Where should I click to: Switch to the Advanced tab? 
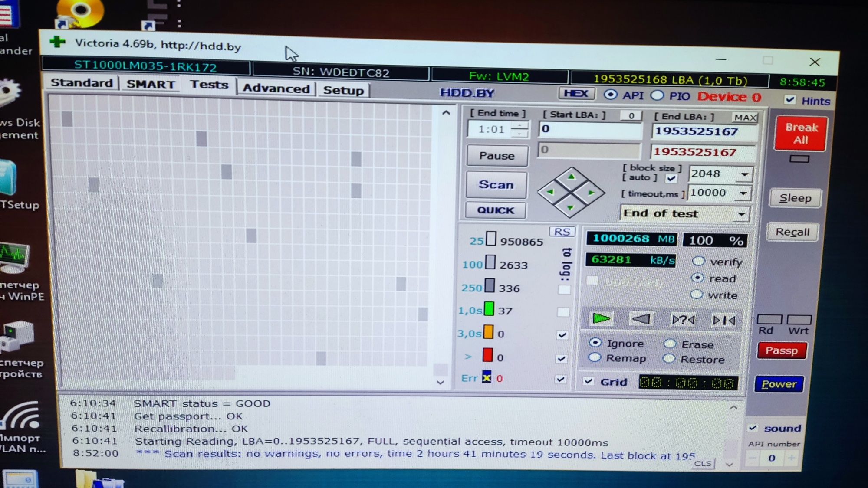tap(276, 88)
